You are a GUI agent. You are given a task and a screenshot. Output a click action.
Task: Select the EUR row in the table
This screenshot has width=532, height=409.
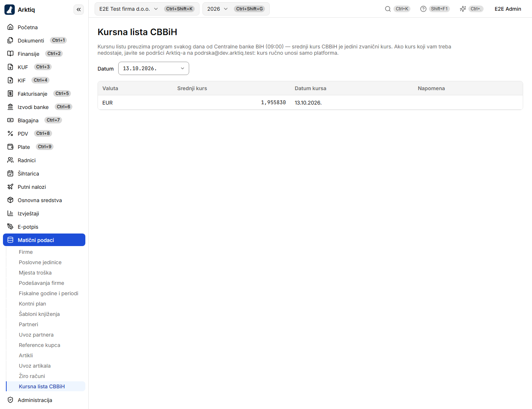(310, 103)
